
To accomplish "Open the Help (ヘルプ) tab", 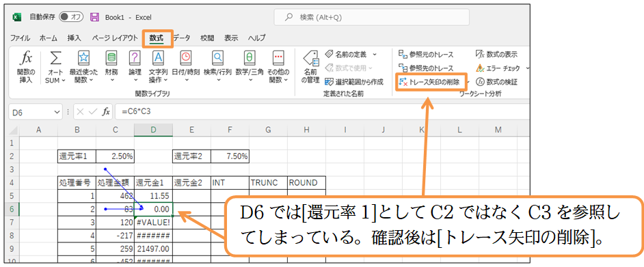I will (x=256, y=38).
